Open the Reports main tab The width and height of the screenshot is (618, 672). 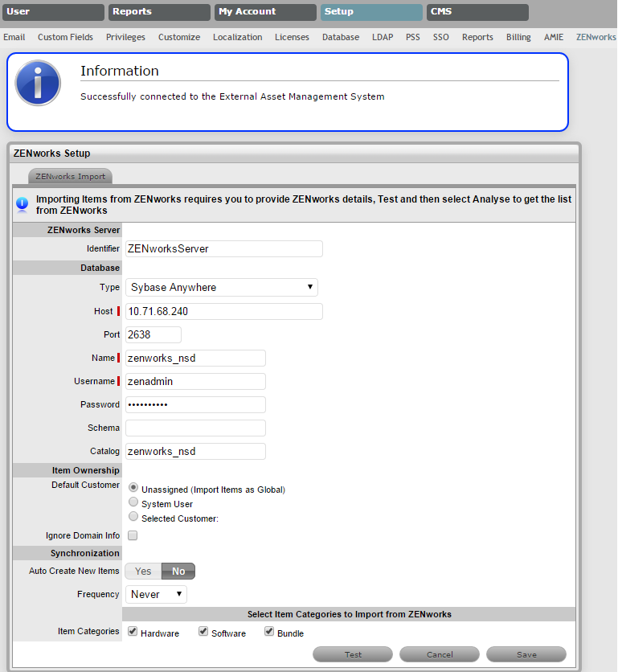[159, 12]
